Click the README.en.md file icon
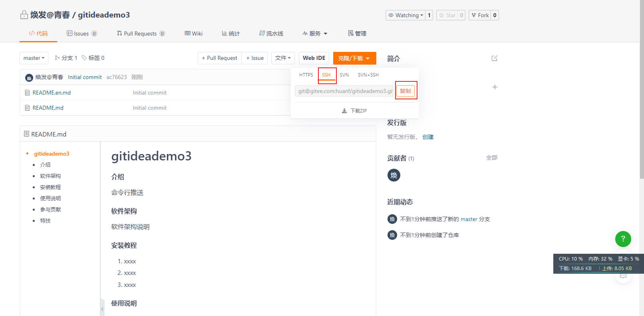This screenshot has height=316, width=644. [27, 93]
